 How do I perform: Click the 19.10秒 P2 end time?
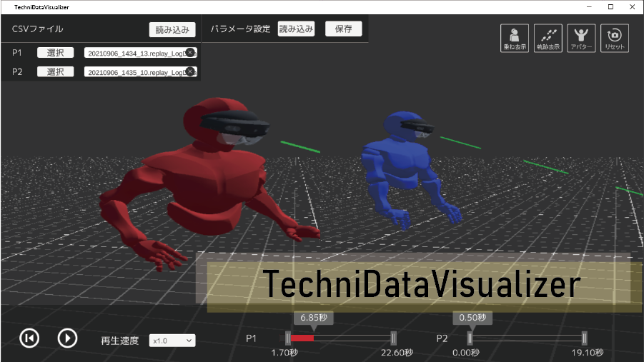588,353
